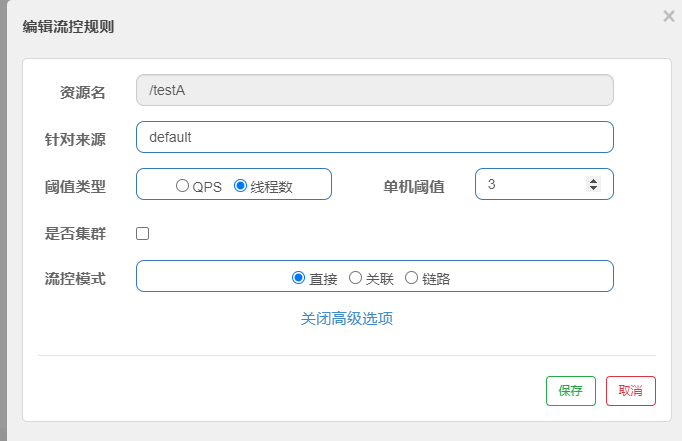Click the disabled /testA resource field
This screenshot has width=682, height=441.
[x=375, y=90]
